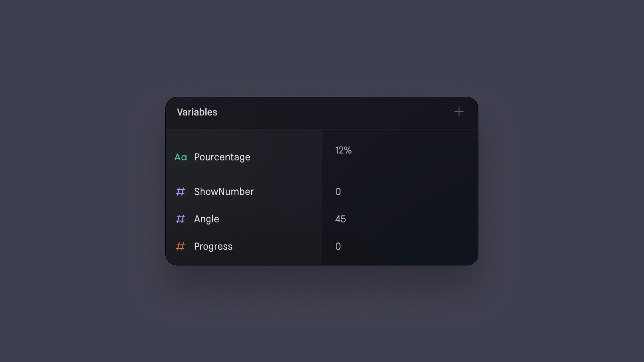Edit the 12% value of Pourcentage
644x362 pixels.
[343, 150]
